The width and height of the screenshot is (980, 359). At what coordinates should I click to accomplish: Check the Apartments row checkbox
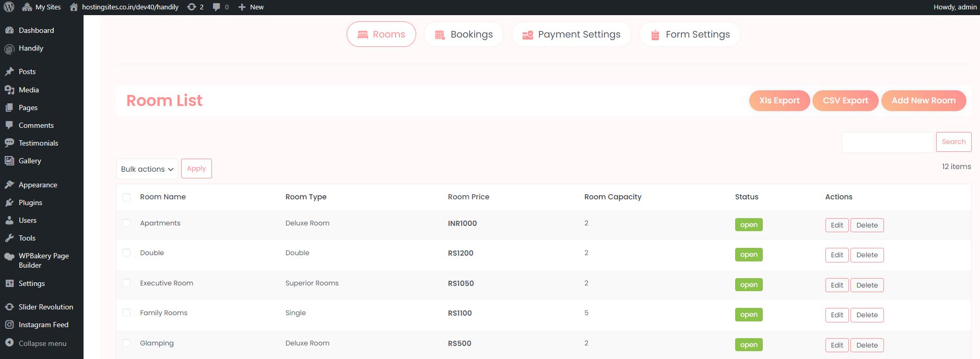tap(126, 223)
